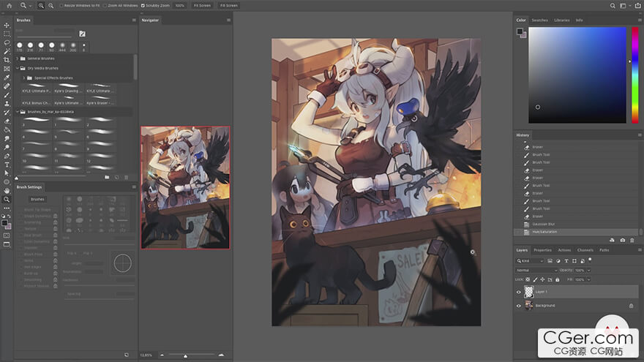This screenshot has width=644, height=362.
Task: Select the Brush tool in toolbar
Action: [x=7, y=95]
